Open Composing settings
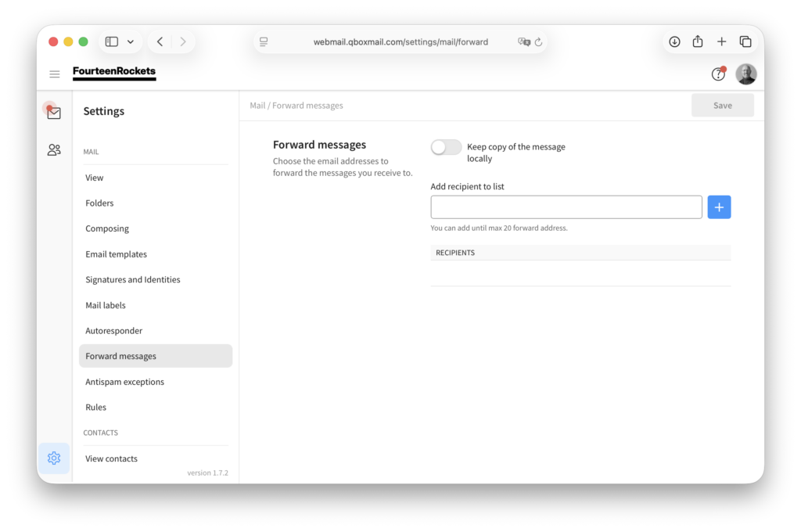 (x=156, y=228)
